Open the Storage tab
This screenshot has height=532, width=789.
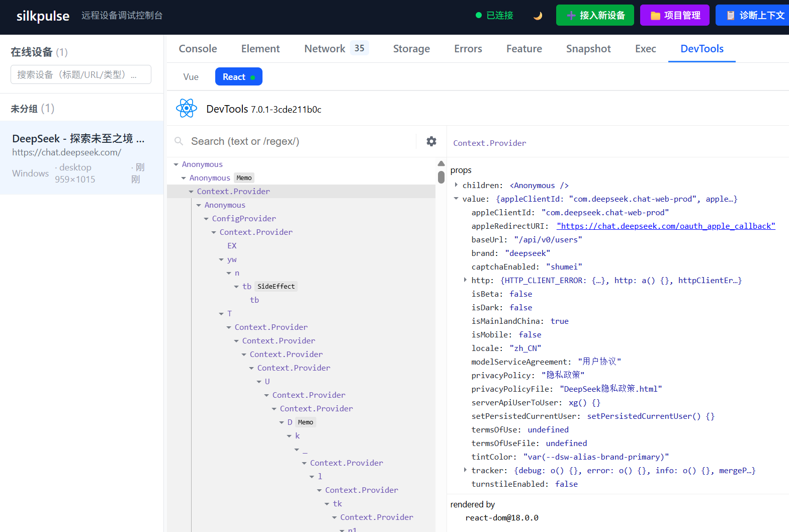[411, 49]
